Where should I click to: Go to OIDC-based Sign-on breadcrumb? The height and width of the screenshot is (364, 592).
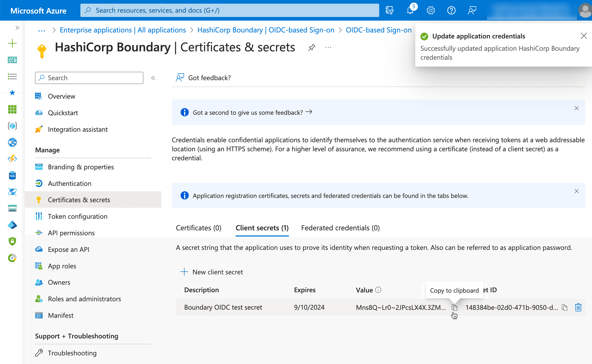tap(379, 30)
